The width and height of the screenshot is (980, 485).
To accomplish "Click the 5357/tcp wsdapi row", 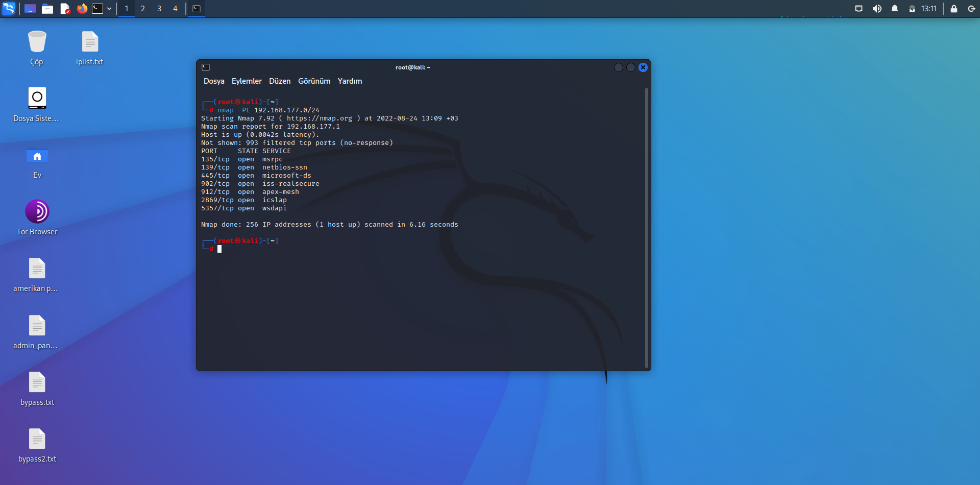I will 244,208.
